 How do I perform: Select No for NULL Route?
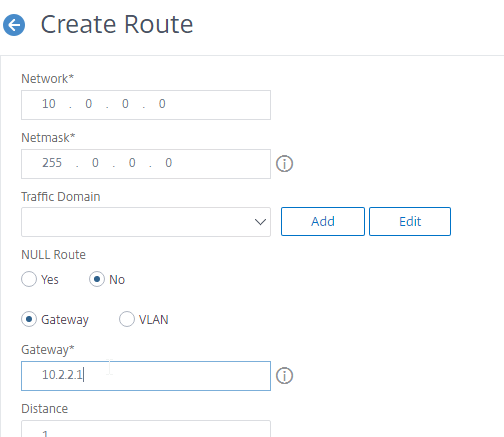click(97, 279)
